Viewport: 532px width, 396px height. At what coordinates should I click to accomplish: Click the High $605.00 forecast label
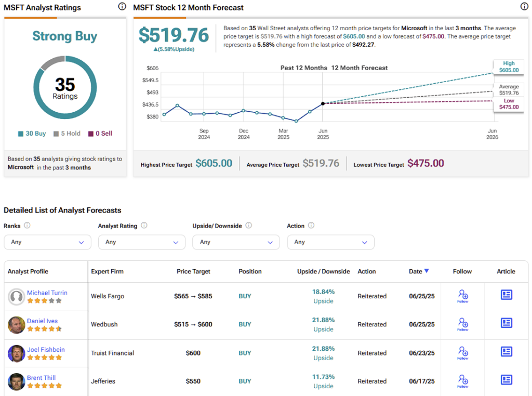[509, 67]
